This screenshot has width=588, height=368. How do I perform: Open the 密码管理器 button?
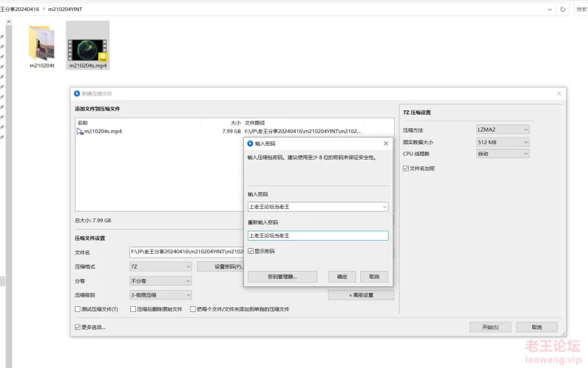point(282,277)
